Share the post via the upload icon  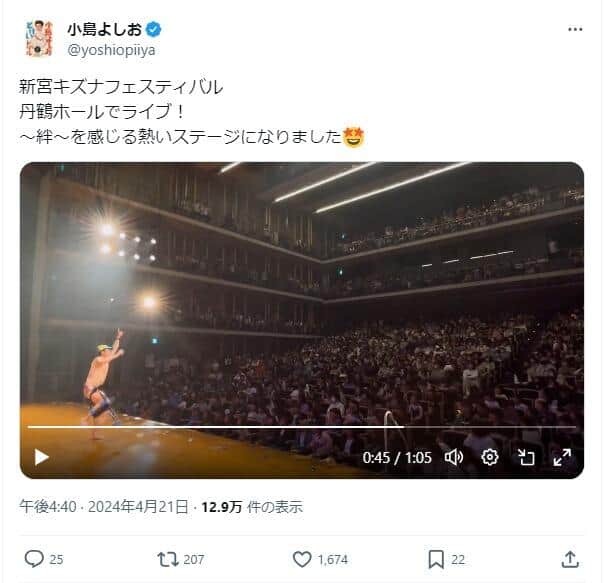point(570,559)
